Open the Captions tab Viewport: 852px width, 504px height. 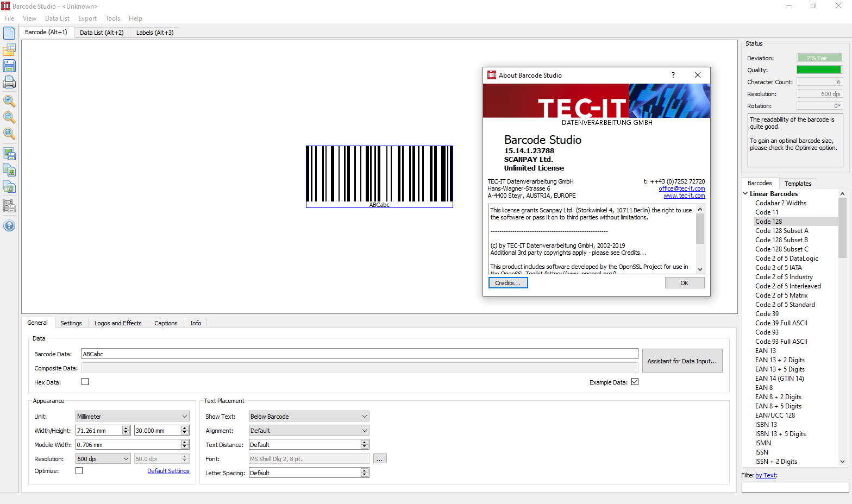166,323
